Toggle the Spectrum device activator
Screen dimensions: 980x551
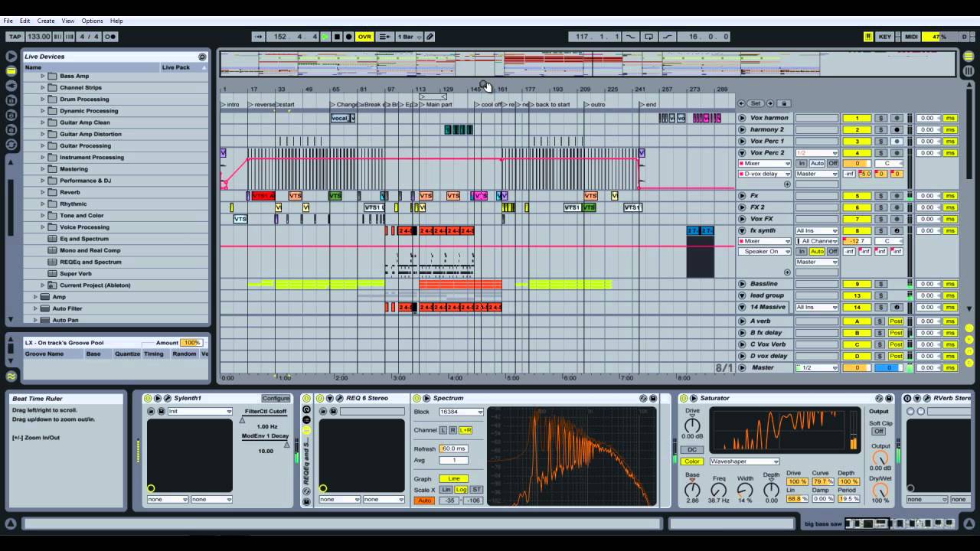coord(416,398)
